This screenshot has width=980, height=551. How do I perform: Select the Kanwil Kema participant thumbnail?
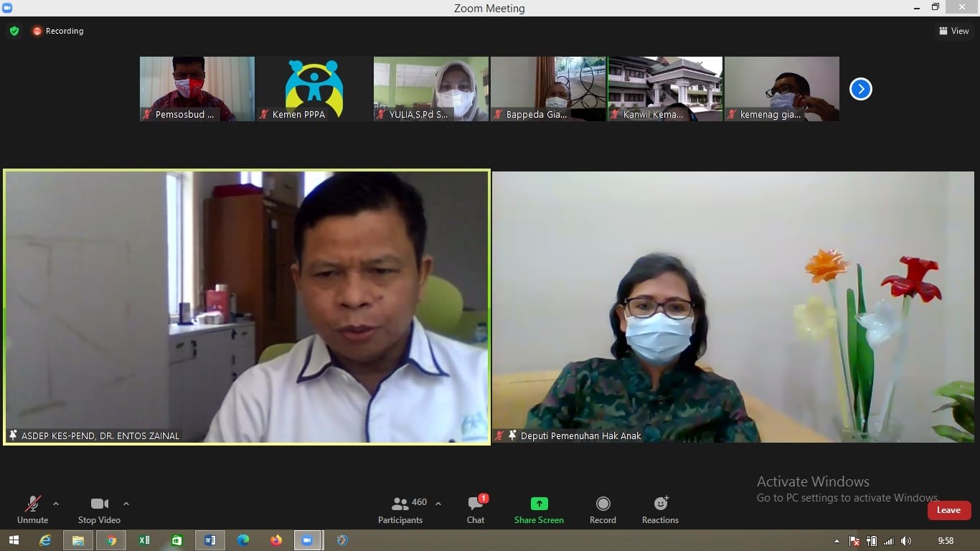(x=665, y=89)
